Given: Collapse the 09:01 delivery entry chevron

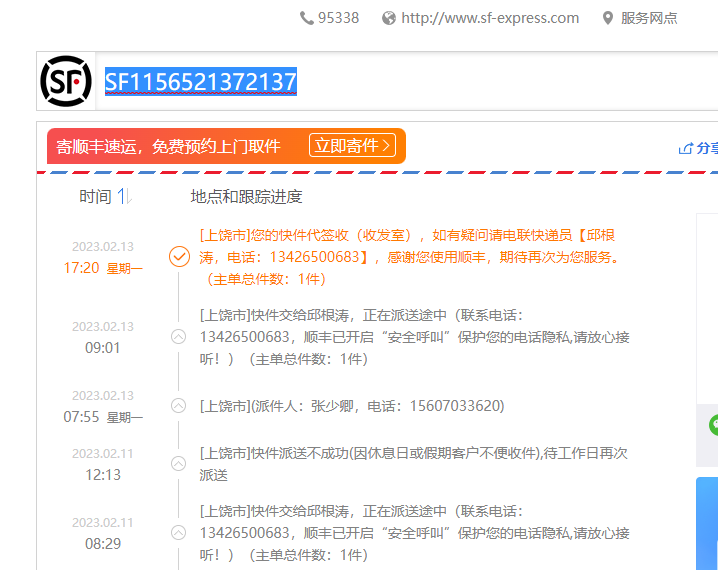Looking at the screenshot, I should pos(178,337).
